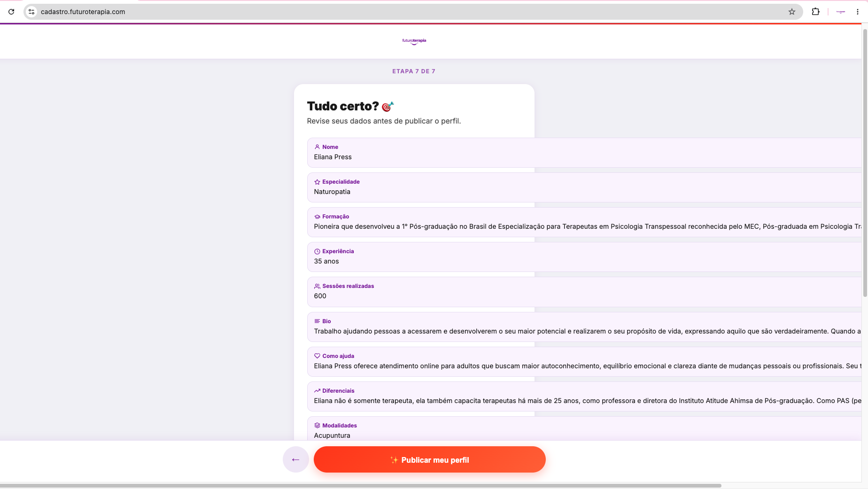
Task: Click the person icon beside Nome
Action: (317, 147)
